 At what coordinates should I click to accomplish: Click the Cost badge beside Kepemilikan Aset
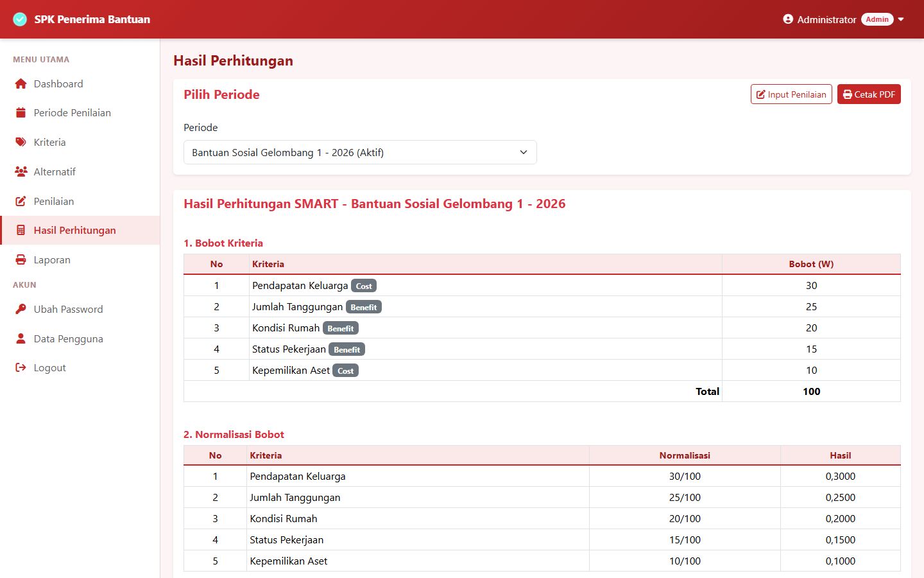(x=346, y=371)
